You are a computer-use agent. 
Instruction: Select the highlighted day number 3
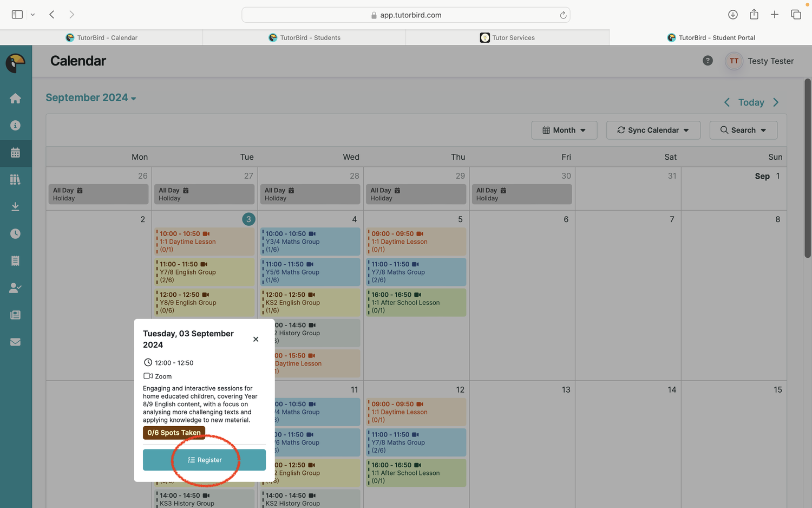248,219
